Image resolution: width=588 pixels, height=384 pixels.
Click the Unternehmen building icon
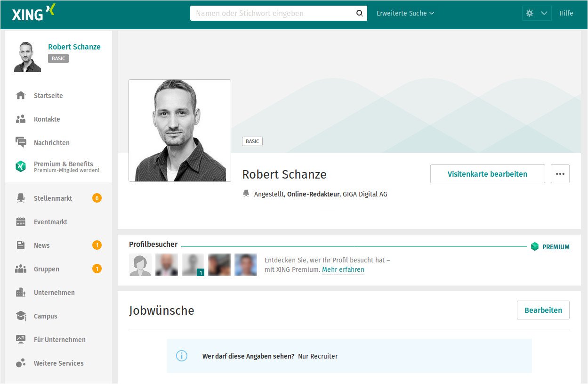point(21,293)
